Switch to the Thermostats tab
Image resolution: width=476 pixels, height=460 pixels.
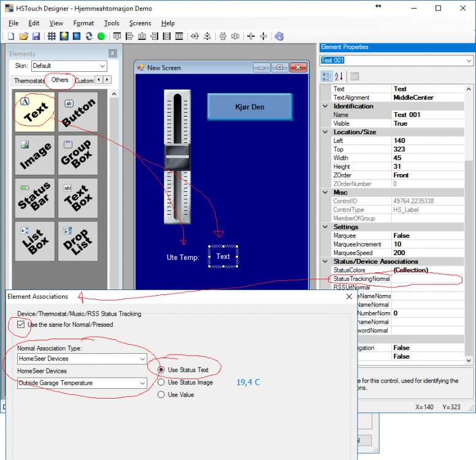click(29, 80)
